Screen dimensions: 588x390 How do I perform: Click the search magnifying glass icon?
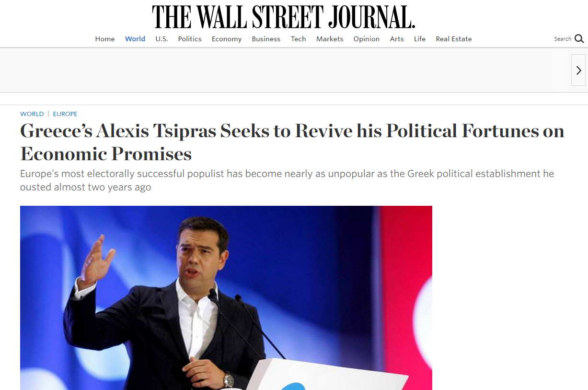click(579, 39)
